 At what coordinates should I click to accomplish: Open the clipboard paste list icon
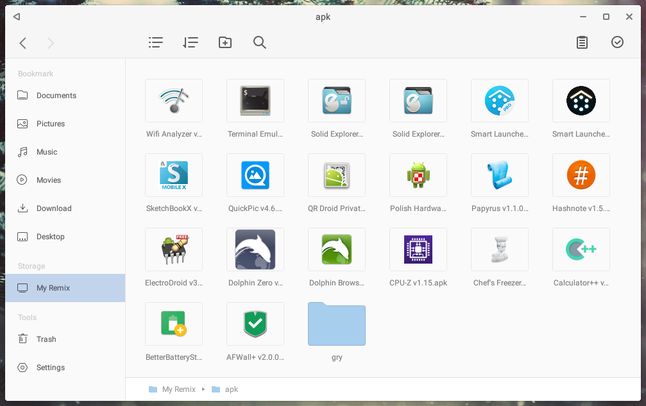point(582,42)
